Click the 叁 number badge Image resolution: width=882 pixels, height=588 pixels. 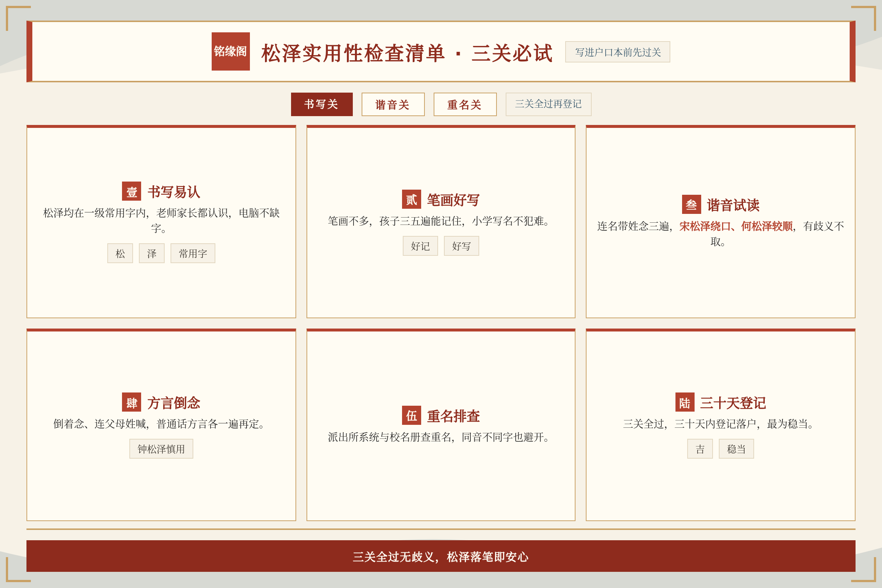692,204
